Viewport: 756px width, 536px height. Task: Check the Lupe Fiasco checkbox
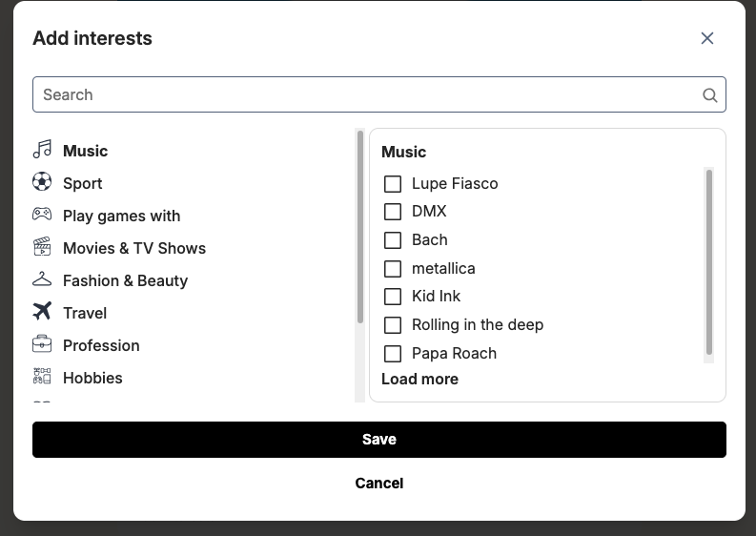(392, 183)
